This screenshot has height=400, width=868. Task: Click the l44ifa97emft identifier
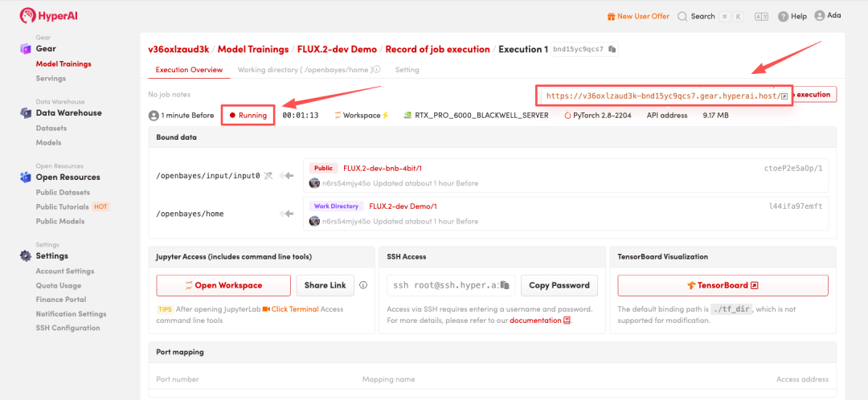pyautogui.click(x=796, y=206)
